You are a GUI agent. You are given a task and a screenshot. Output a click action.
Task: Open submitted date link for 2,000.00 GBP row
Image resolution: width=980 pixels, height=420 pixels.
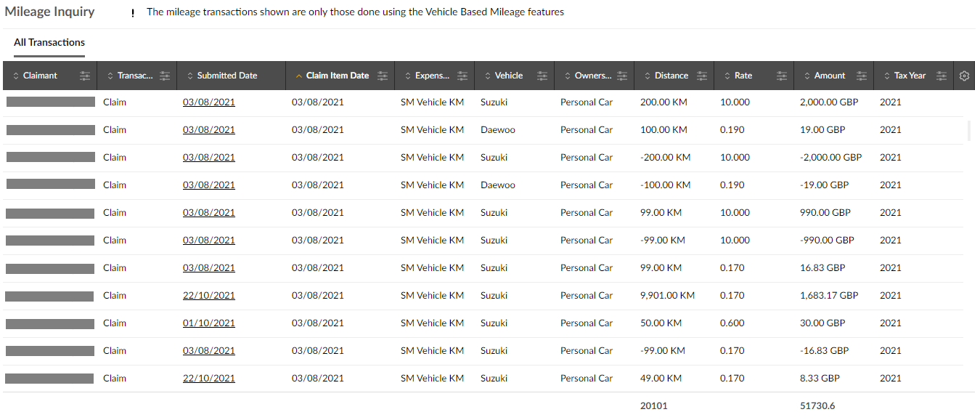point(209,102)
